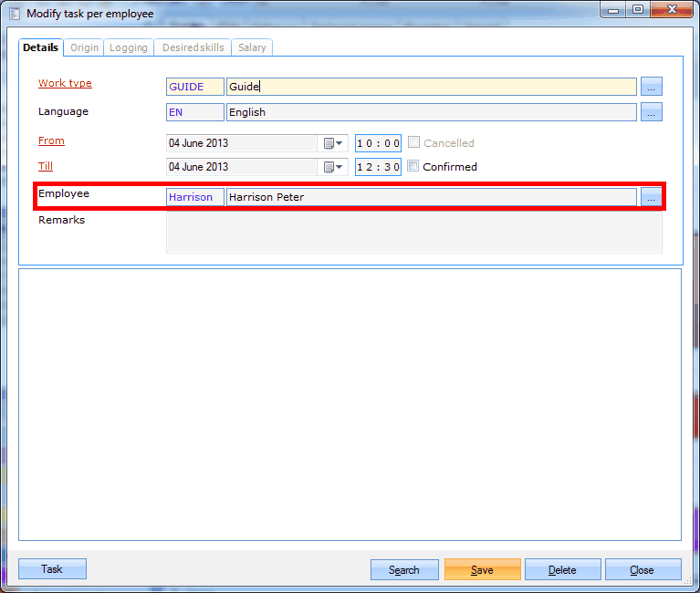The width and height of the screenshot is (700, 593).
Task: Click the Task button
Action: coord(52,569)
